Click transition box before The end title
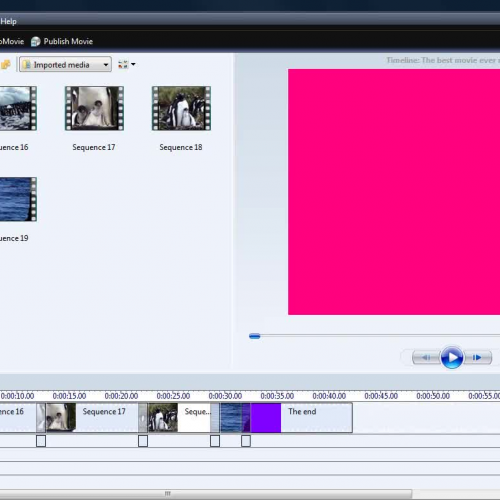 (x=246, y=441)
